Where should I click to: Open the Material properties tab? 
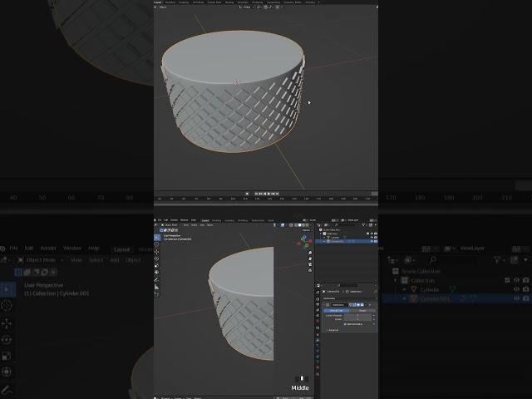[318, 367]
